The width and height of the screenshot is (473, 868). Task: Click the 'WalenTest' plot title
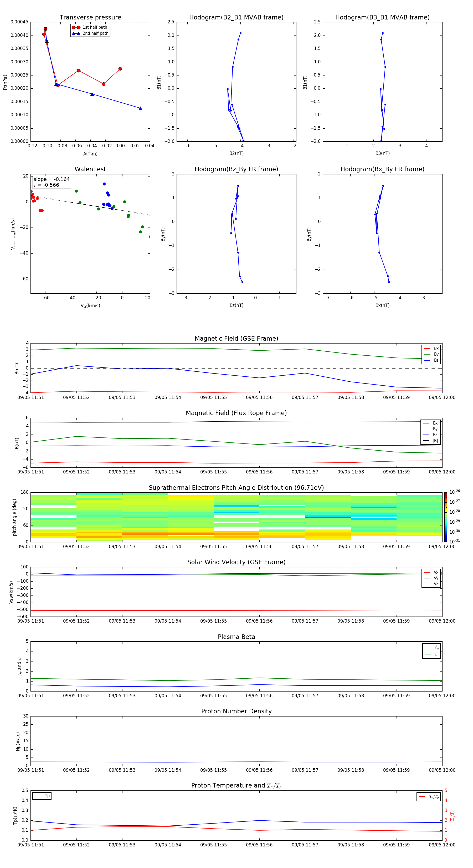click(90, 169)
